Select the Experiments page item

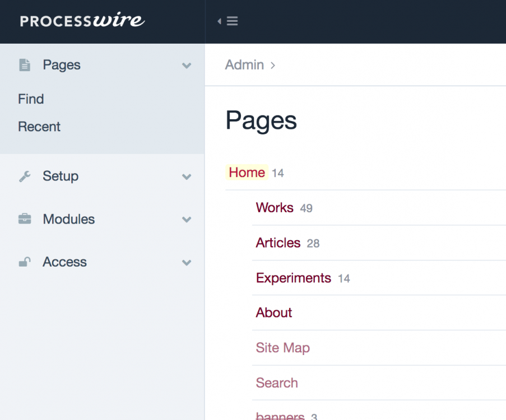click(x=293, y=278)
